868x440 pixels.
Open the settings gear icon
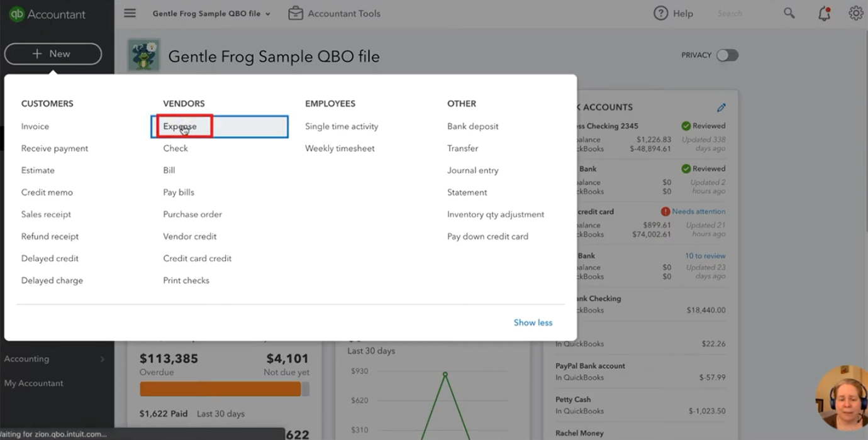click(x=855, y=13)
